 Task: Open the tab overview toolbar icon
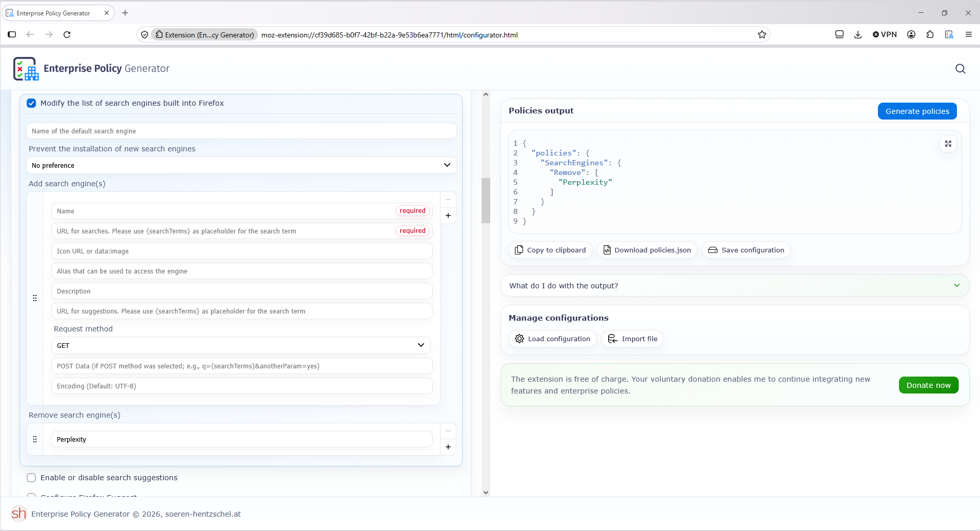(839, 34)
